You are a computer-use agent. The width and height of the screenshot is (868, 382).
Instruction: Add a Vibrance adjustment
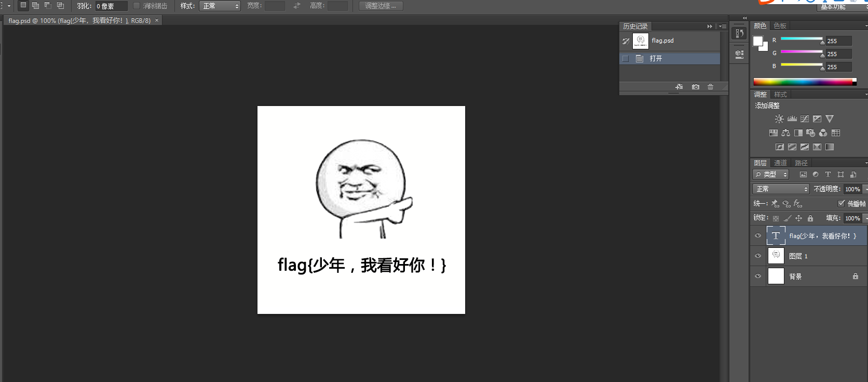click(x=830, y=119)
